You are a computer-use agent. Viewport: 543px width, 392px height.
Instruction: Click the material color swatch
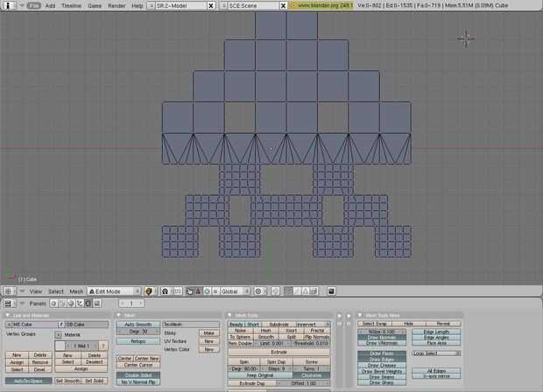click(60, 346)
